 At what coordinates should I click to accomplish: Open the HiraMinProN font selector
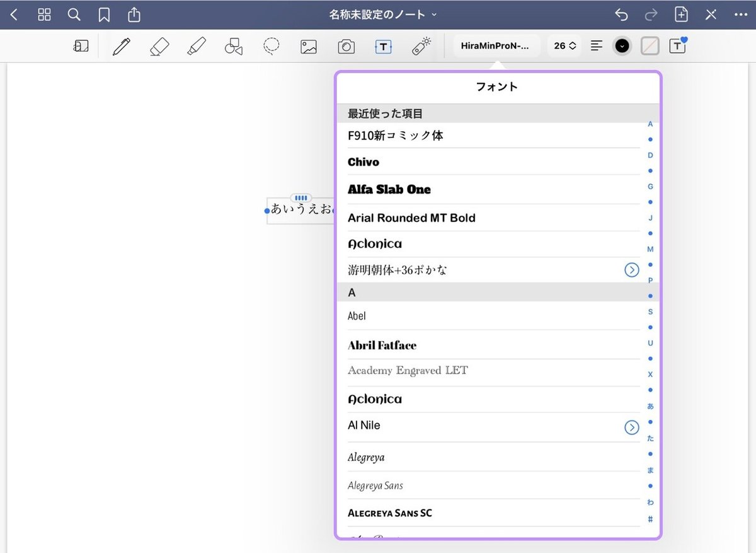click(497, 46)
